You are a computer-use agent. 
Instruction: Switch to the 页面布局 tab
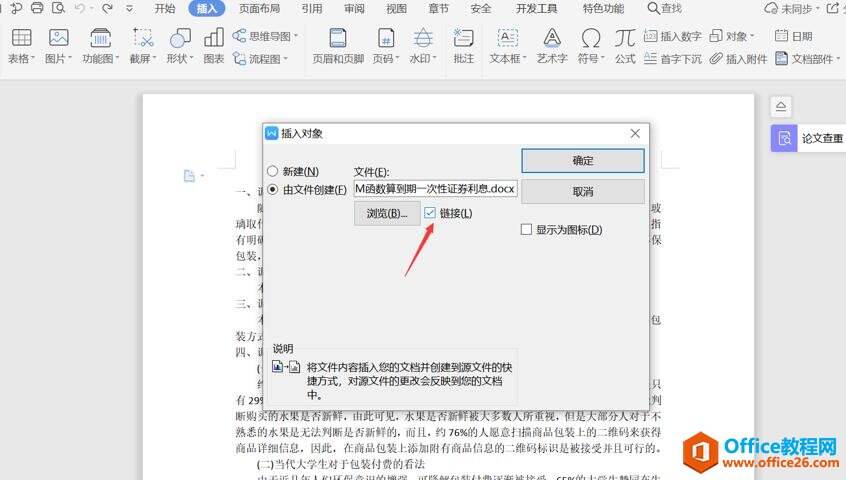tap(260, 9)
